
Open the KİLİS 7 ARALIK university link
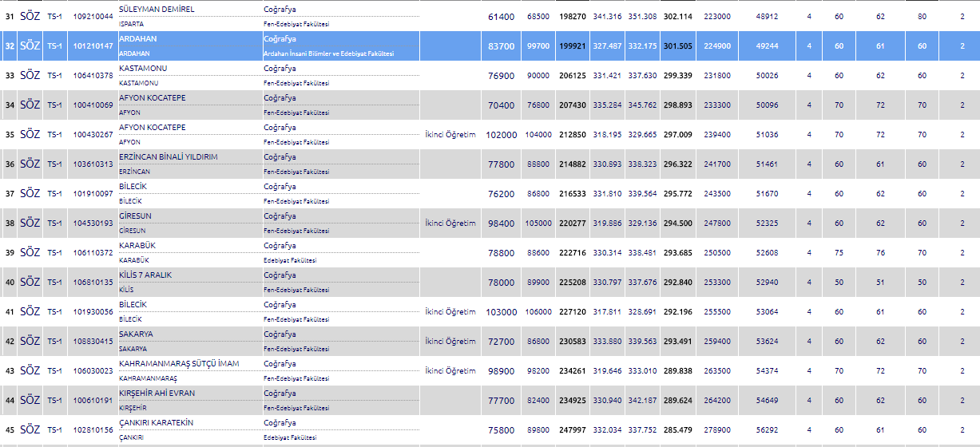145,275
